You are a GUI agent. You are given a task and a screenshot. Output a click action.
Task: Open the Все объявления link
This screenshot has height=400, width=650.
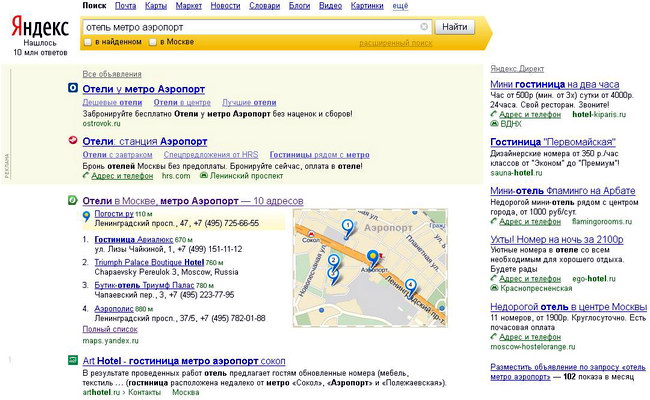[112, 74]
